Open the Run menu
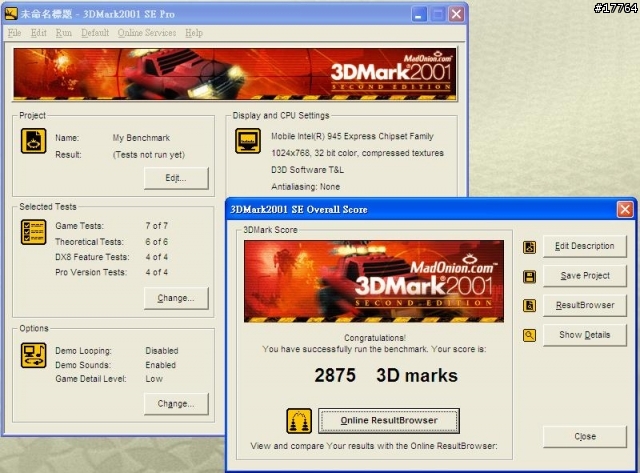Image resolution: width=640 pixels, height=473 pixels. (x=64, y=33)
